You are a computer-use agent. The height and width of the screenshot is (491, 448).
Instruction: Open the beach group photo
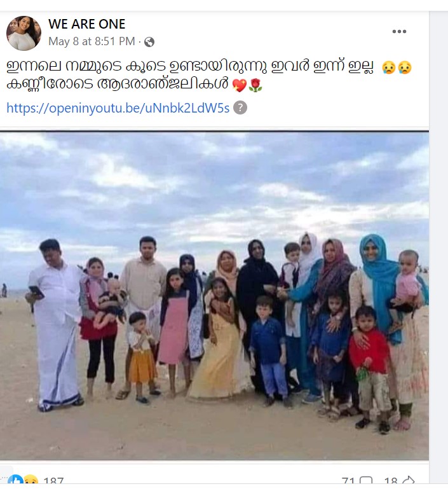tap(214, 296)
